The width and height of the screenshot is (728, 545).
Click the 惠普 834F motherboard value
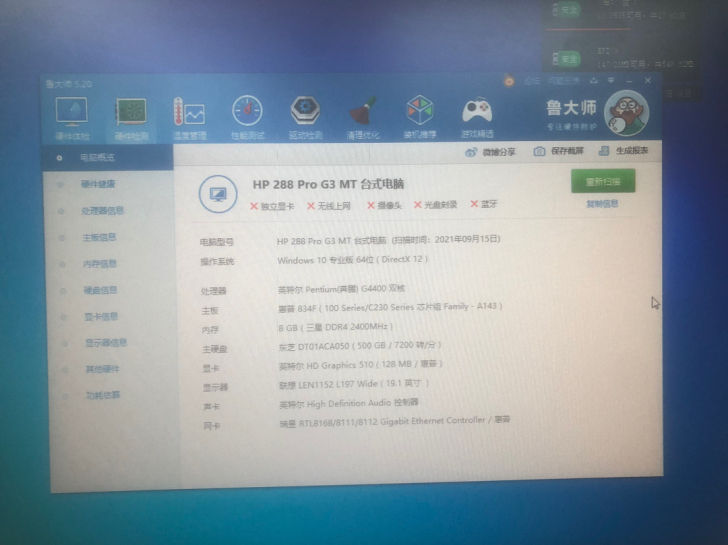(x=390, y=307)
